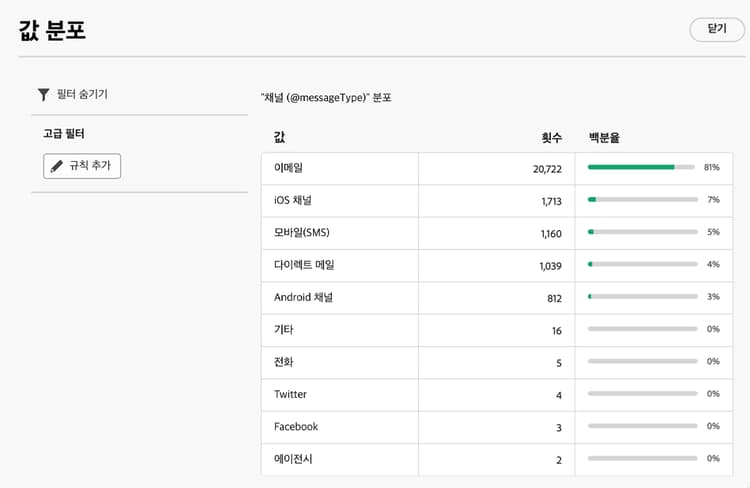
Task: Toggle 필터 숨기기 to hide filters
Action: tap(82, 94)
